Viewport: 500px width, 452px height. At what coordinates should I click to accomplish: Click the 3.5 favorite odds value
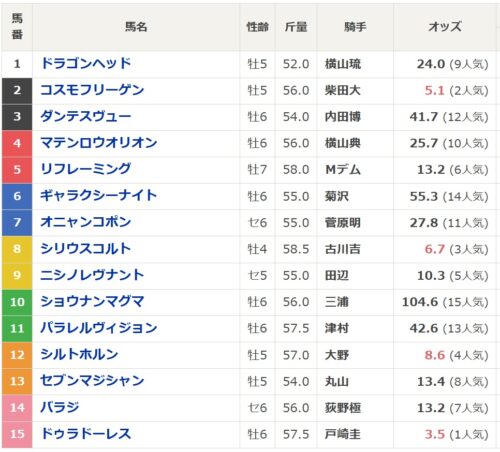pos(435,434)
